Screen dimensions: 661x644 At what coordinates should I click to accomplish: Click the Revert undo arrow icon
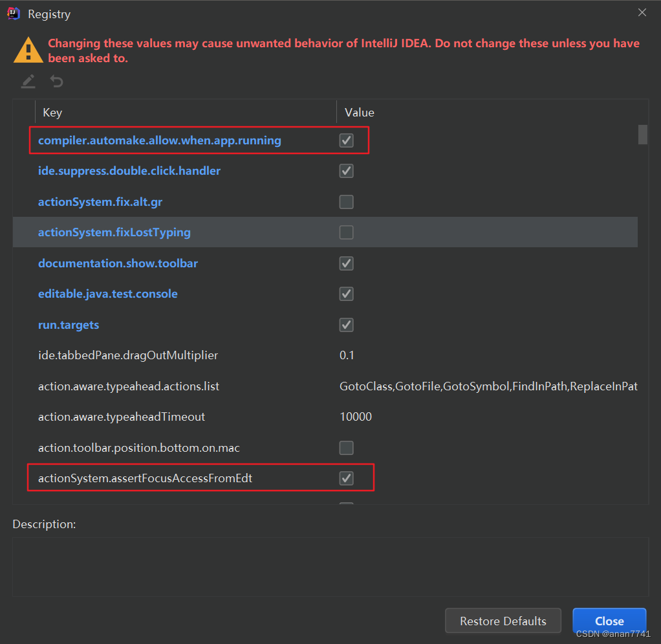point(57,82)
